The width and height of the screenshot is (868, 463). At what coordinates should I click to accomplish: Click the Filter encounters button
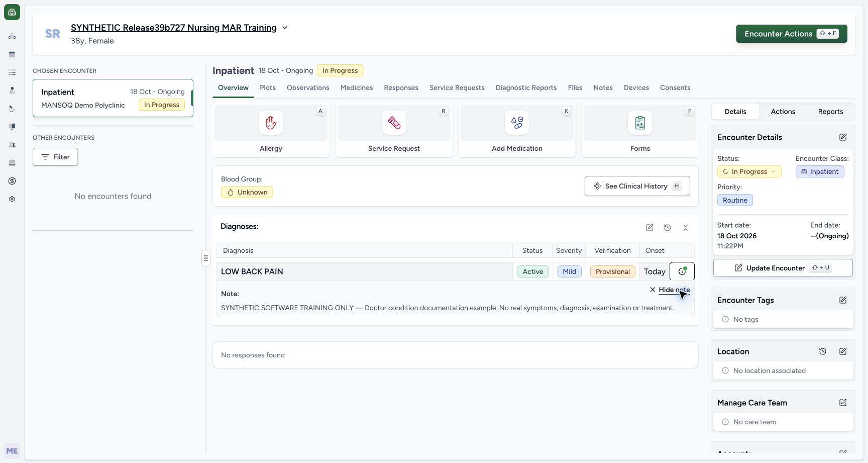pos(55,157)
